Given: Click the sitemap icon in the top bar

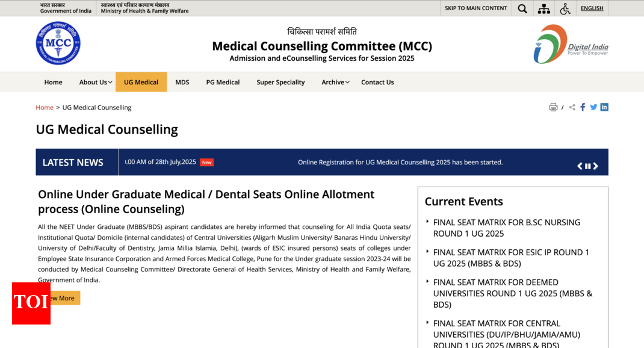Looking at the screenshot, I should pyautogui.click(x=543, y=8).
